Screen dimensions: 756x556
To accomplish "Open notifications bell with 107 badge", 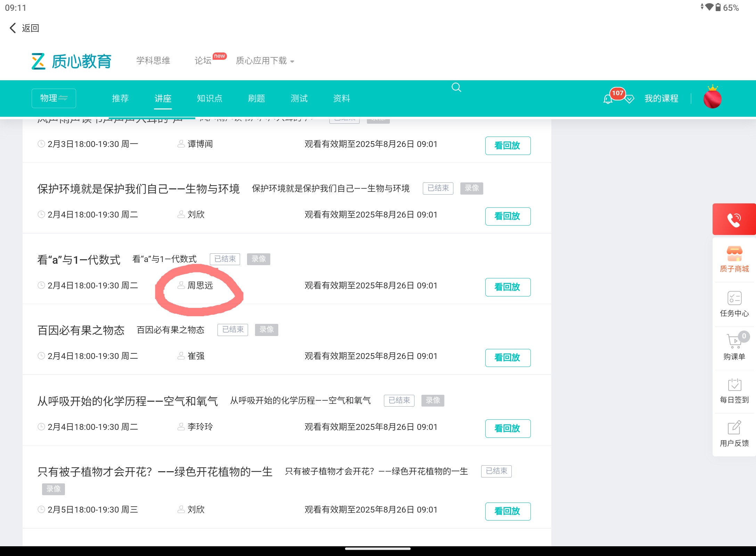I will pyautogui.click(x=608, y=99).
